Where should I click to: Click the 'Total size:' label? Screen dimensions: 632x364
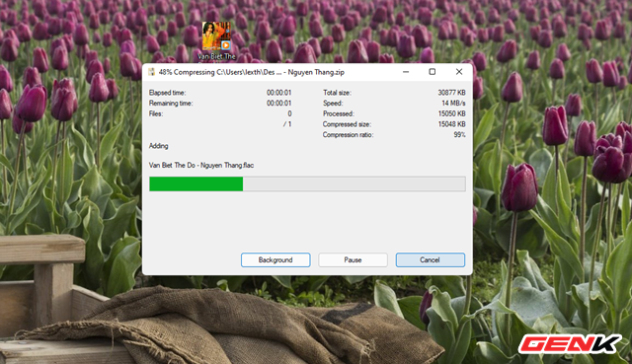pos(337,93)
